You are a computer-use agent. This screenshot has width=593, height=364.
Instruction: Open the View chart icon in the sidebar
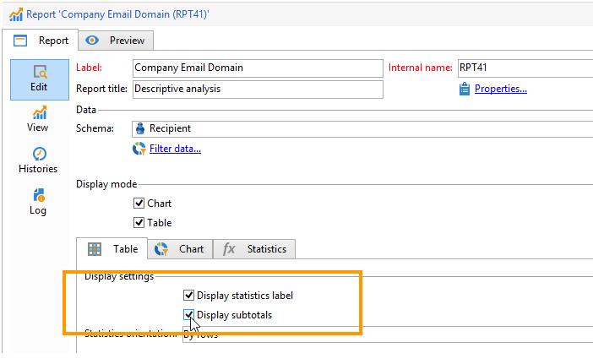coord(39,113)
